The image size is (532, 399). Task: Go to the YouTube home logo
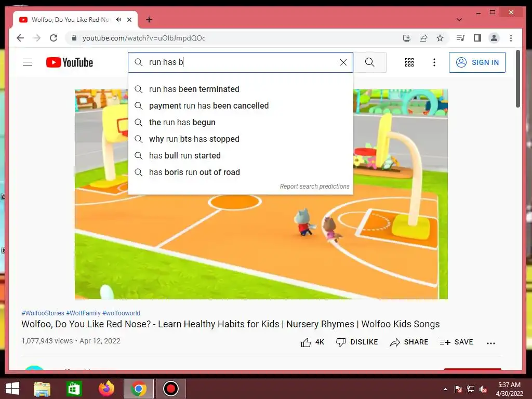click(x=70, y=62)
